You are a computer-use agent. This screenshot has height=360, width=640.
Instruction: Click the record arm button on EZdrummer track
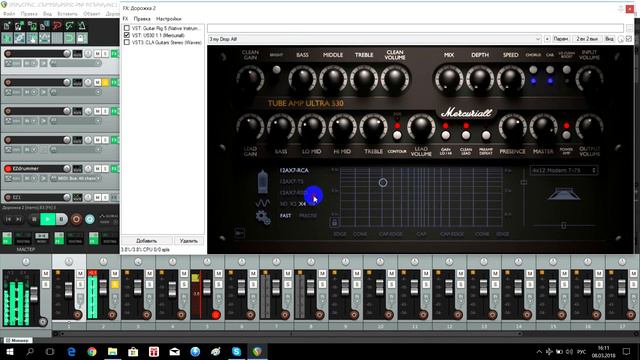[x=8, y=169]
